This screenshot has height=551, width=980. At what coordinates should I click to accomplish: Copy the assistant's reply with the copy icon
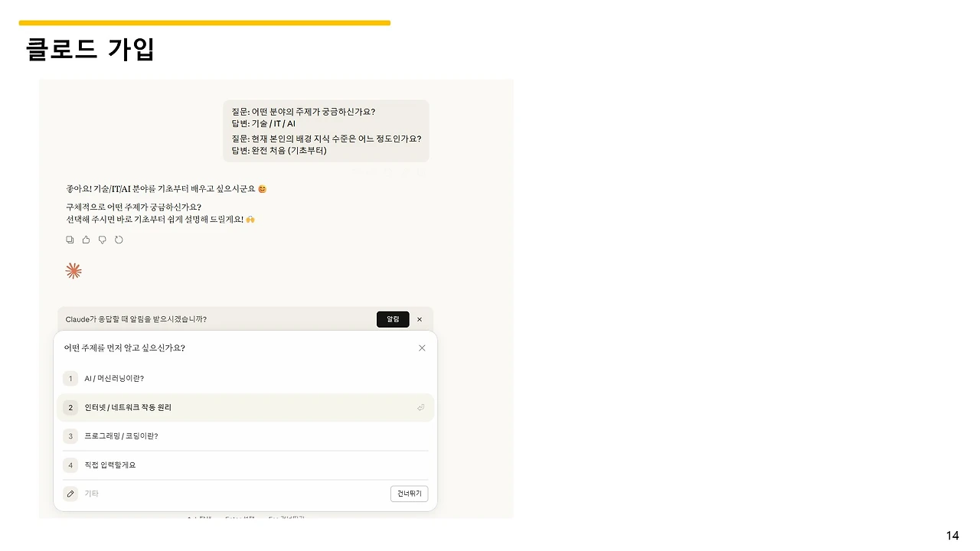(70, 240)
